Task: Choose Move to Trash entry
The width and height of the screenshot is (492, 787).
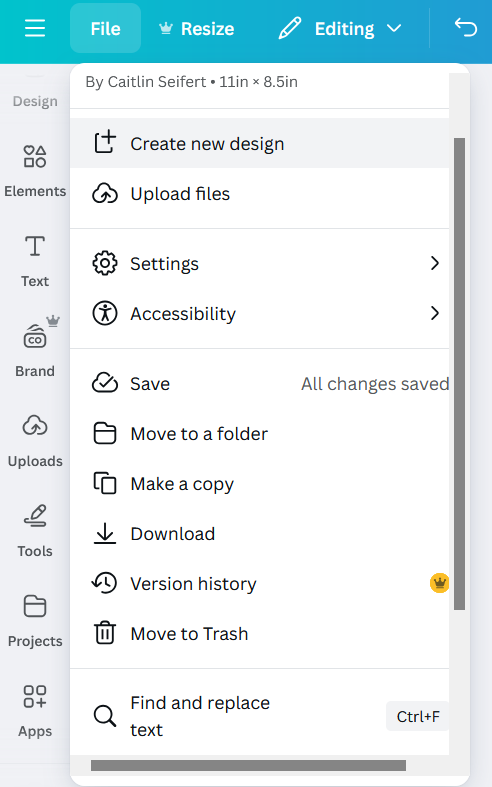Action: (x=260, y=633)
